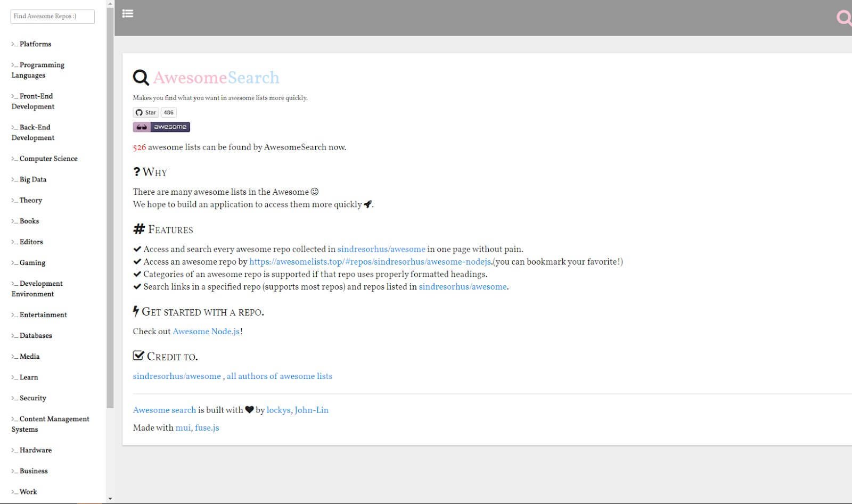Visit sindresorhus/awesome under Credit To
Viewport: 852px width, 504px height.
pyautogui.click(x=177, y=376)
